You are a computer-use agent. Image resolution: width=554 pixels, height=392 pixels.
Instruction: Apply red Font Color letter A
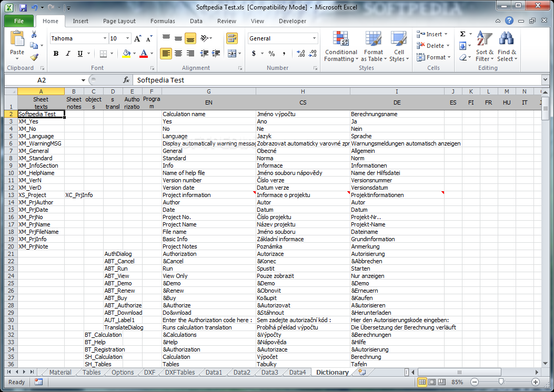pos(144,54)
